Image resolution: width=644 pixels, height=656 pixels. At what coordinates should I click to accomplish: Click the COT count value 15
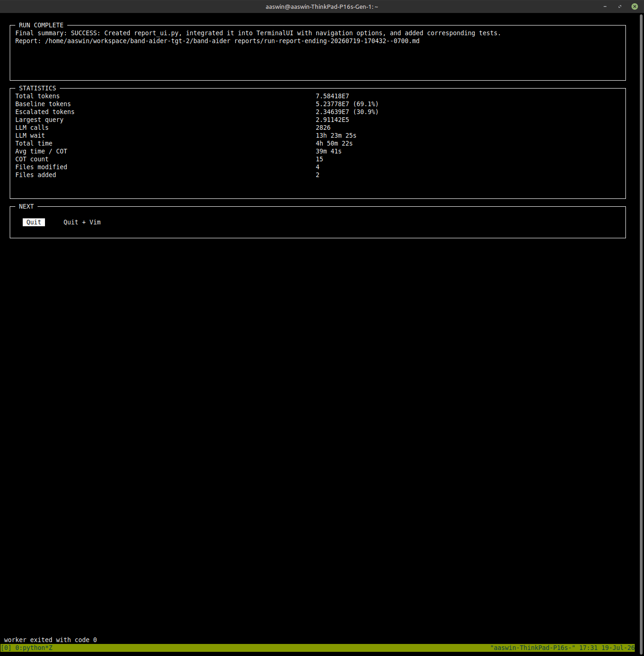click(319, 159)
